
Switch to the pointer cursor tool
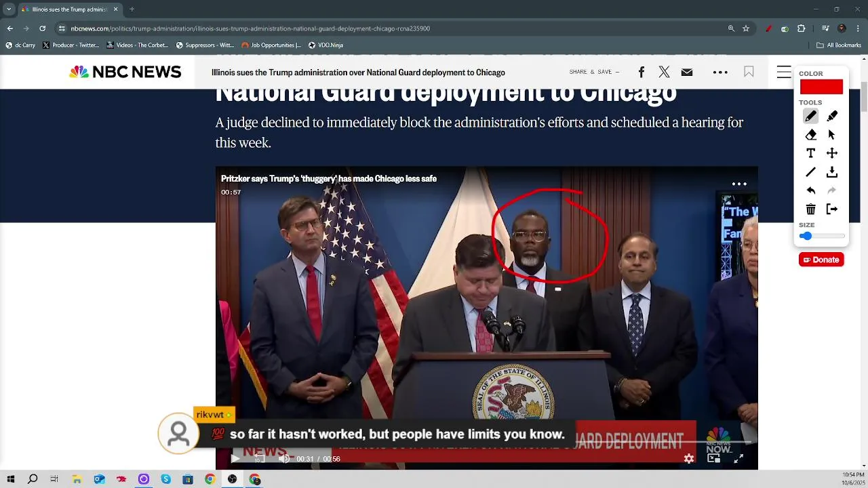(x=832, y=135)
